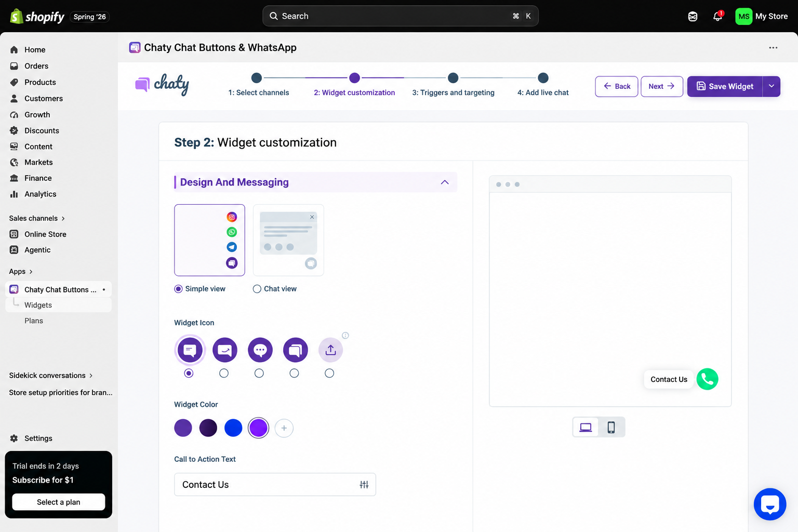The height and width of the screenshot is (532, 798).
Task: Select the three-dots bubble widget icon
Action: (260, 350)
